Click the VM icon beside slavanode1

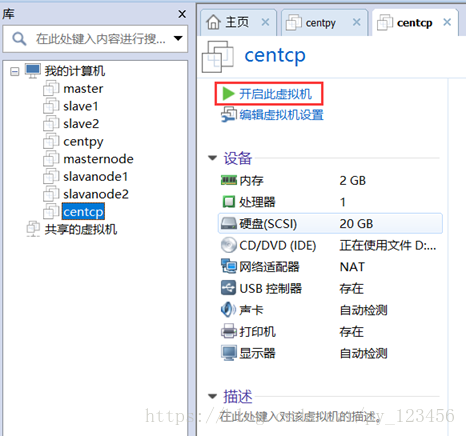coord(51,176)
